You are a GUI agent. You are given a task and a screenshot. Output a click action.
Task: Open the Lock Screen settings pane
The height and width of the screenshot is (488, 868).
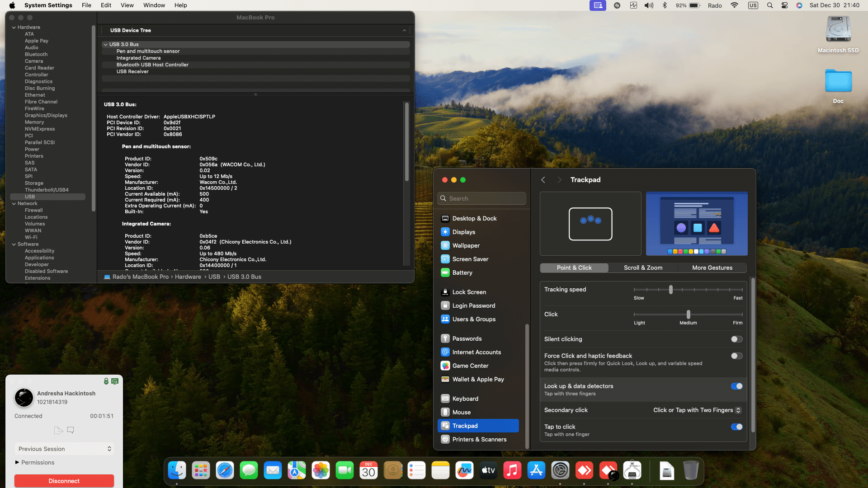pyautogui.click(x=469, y=292)
